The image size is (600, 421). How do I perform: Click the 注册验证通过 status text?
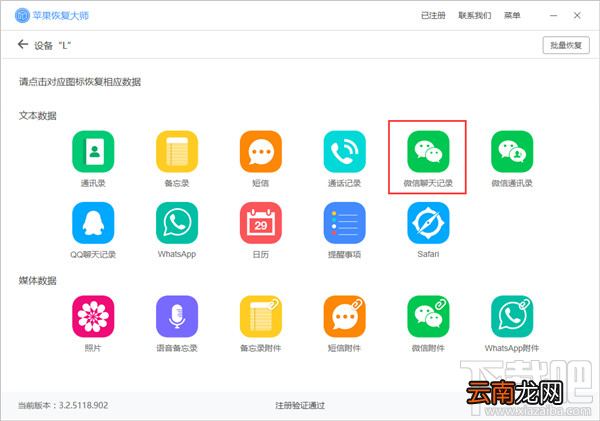[300, 405]
